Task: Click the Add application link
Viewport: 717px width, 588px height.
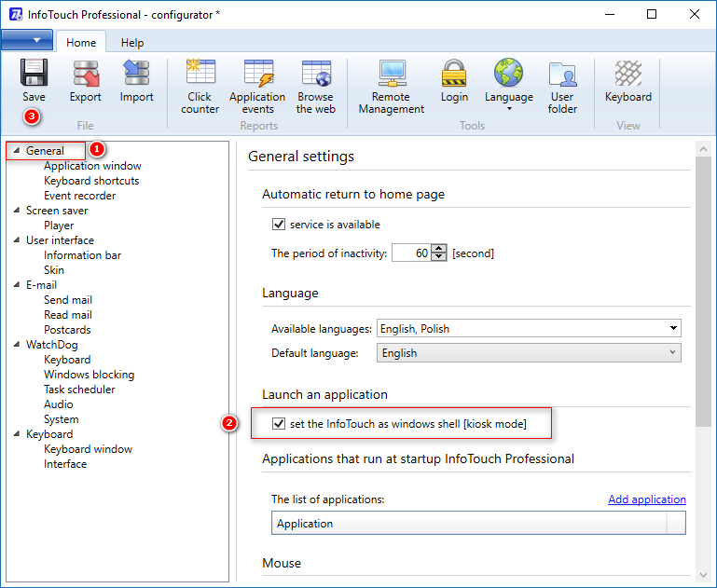Action: (646, 499)
